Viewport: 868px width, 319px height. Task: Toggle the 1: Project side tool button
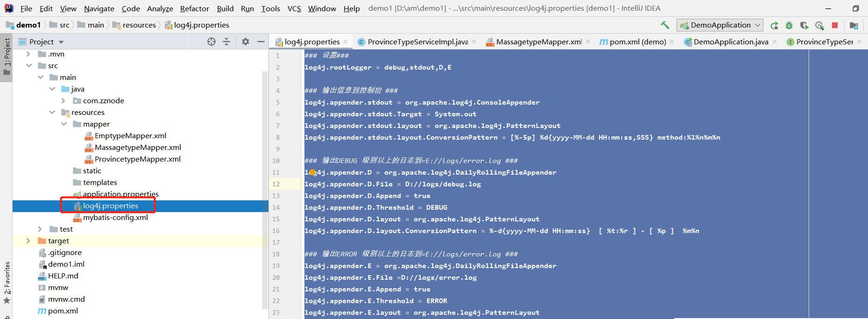[x=7, y=57]
